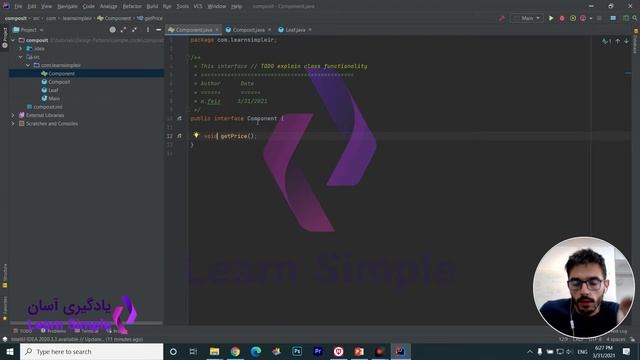Open Google Chrome from the taskbar

pyautogui.click(x=235, y=351)
